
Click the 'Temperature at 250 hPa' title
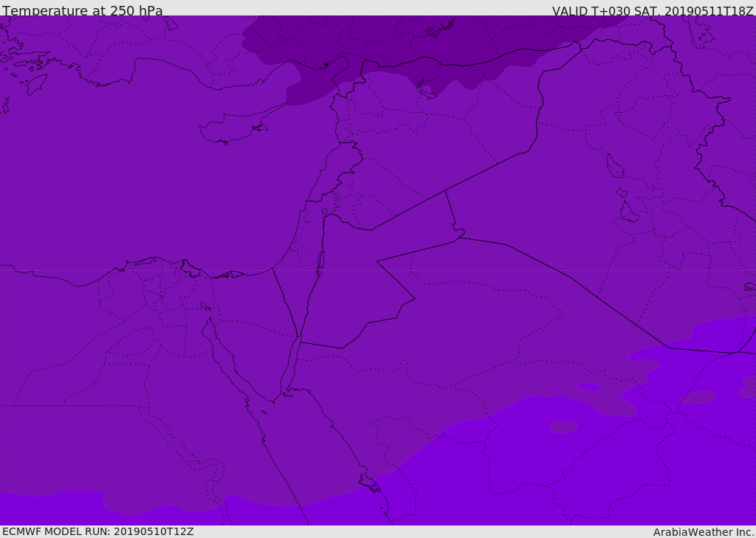[x=83, y=10]
